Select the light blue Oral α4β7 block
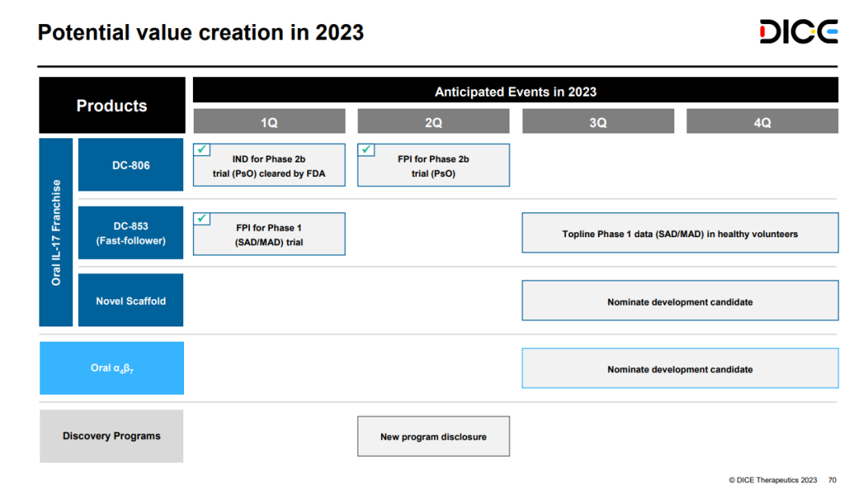 point(112,368)
